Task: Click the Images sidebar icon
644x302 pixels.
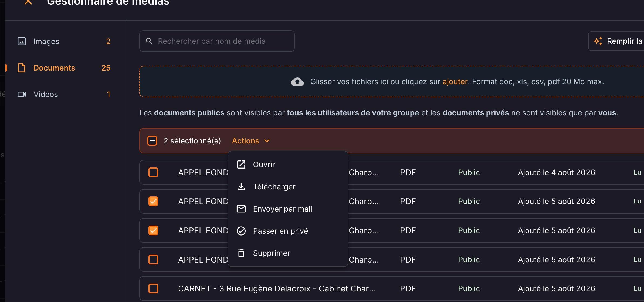Action: tap(22, 41)
